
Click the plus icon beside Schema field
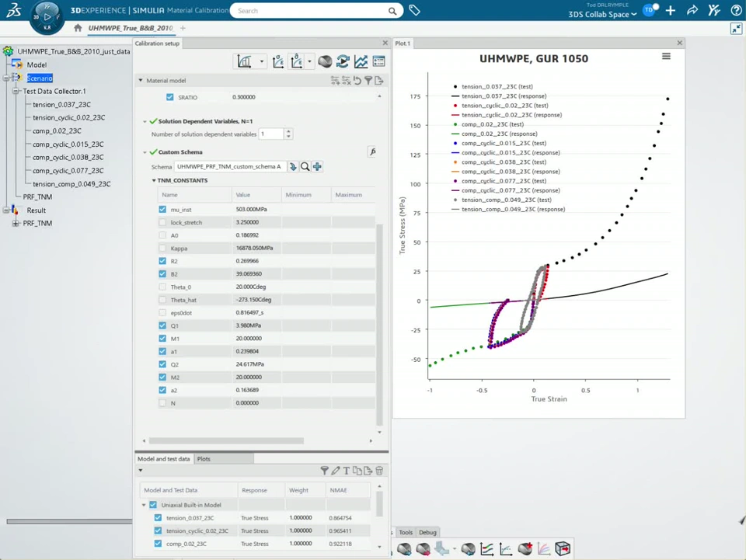pos(317,166)
